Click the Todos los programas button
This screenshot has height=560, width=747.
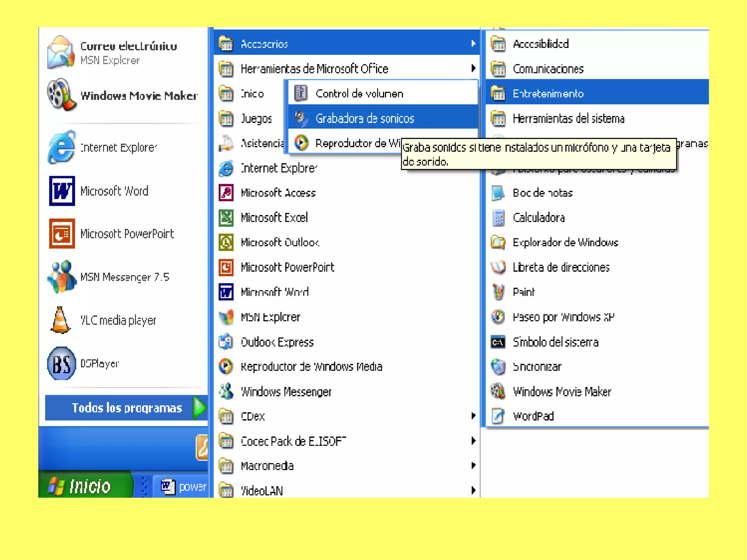click(126, 408)
